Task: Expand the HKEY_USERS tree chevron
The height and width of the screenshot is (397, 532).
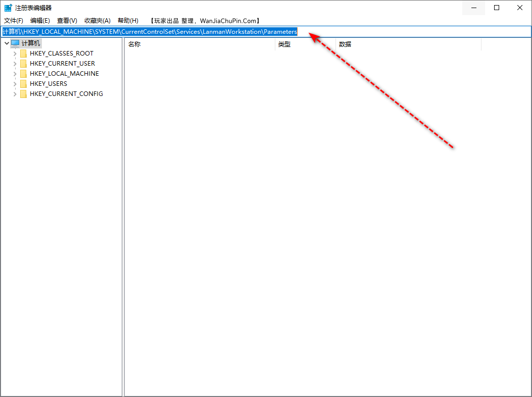Action: tap(15, 83)
